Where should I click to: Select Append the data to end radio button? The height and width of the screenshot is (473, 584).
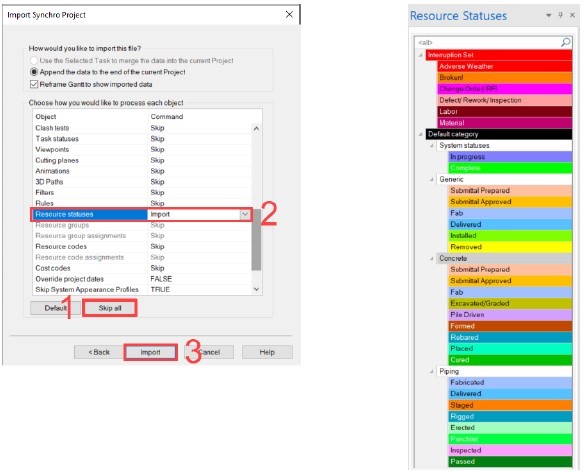click(34, 72)
